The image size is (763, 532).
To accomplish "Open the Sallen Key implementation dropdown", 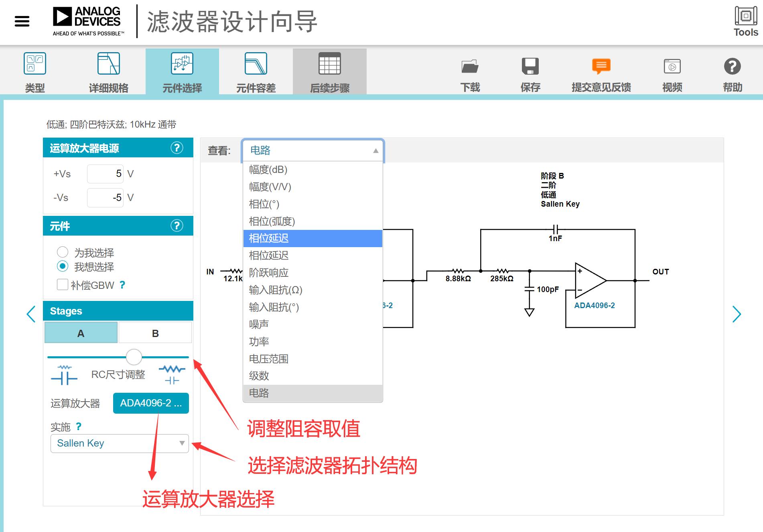I will (120, 443).
